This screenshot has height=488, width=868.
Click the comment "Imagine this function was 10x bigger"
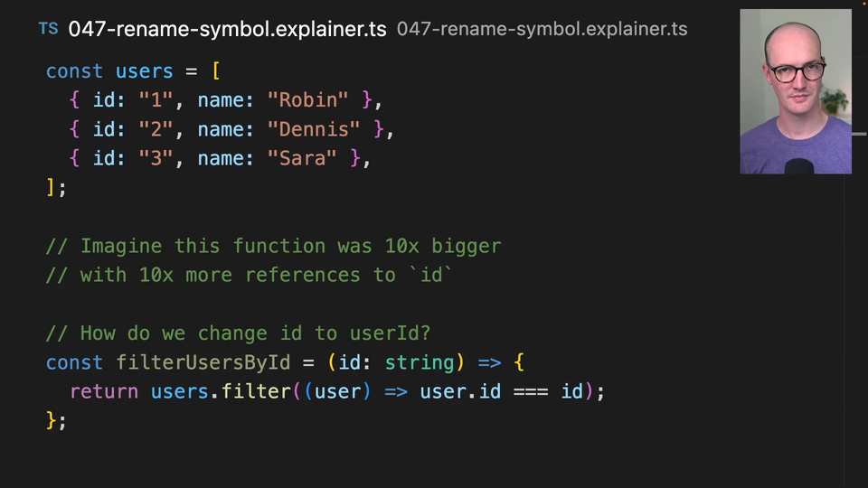273,246
